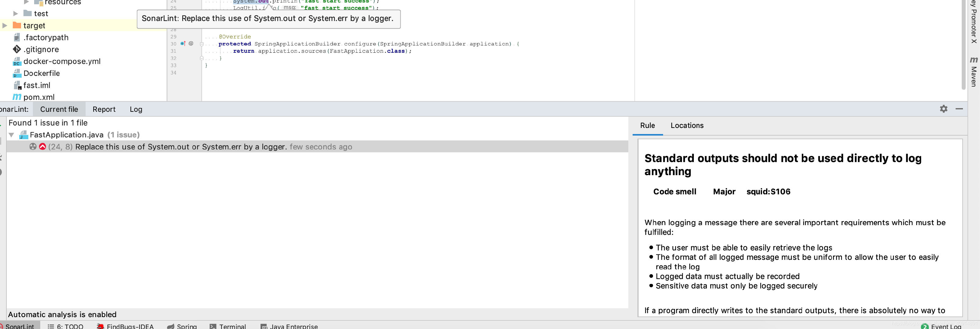Select the Report tab in SonarLint panel
The image size is (980, 329).
pos(103,109)
